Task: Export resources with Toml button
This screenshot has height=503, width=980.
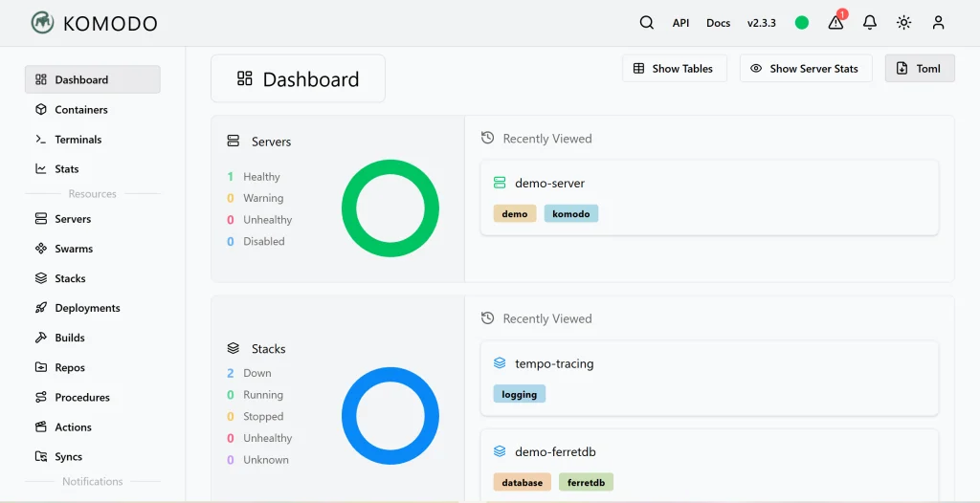Action: tap(920, 69)
